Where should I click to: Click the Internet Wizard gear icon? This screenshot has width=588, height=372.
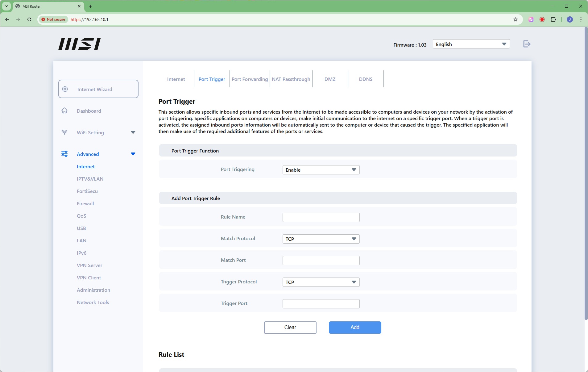click(x=65, y=89)
